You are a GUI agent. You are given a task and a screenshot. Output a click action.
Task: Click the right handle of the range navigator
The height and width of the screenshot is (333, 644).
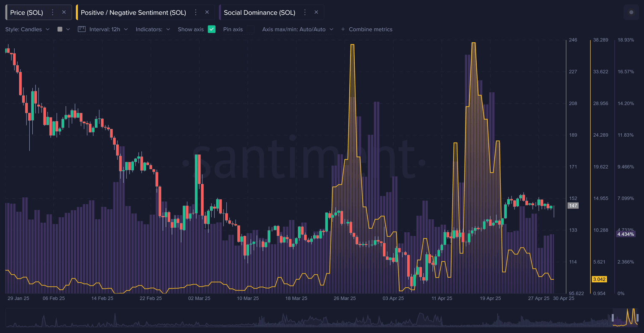coord(637,317)
